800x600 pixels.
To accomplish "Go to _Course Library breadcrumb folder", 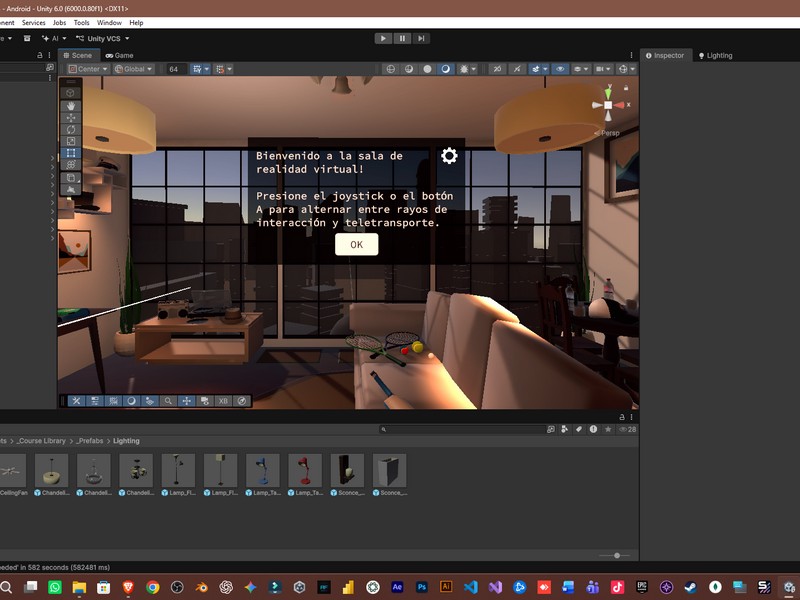I will click(41, 441).
